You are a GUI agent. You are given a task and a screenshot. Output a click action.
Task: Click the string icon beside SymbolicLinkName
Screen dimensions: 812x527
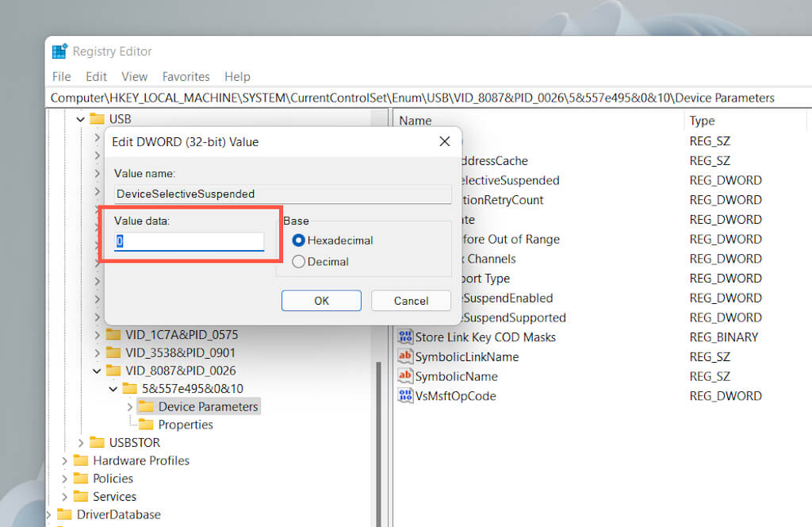[x=405, y=356]
